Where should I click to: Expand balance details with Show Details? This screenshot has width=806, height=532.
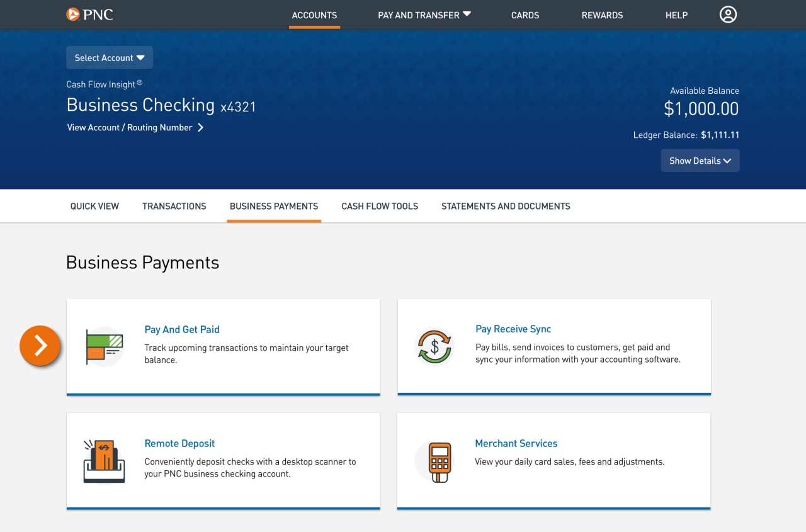700,161
